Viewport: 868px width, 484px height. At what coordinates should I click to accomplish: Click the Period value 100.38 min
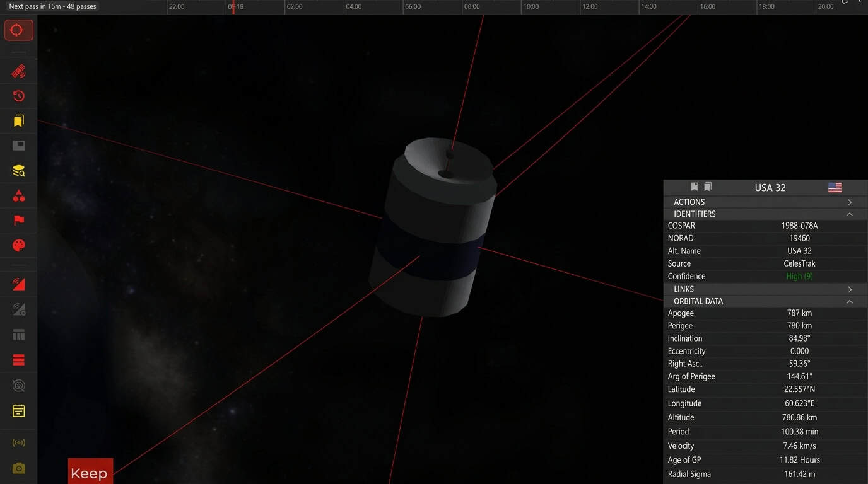tap(799, 432)
